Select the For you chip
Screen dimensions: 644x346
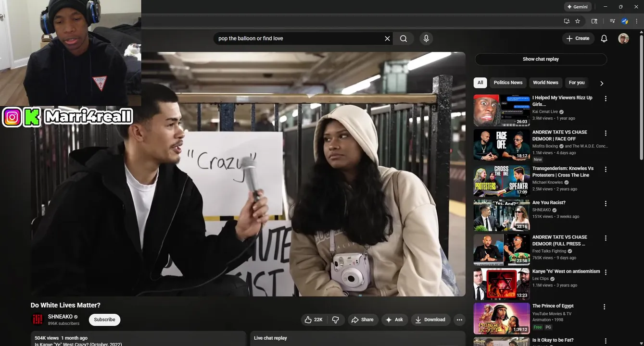coord(577,83)
